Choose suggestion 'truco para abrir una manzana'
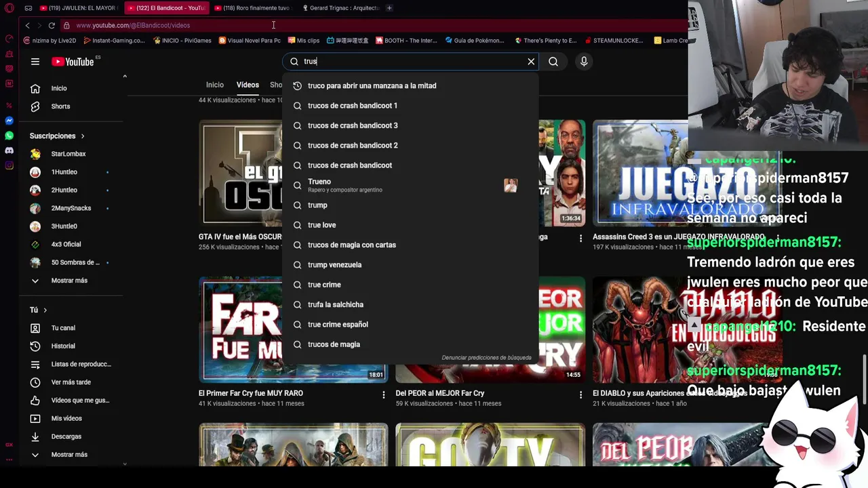The width and height of the screenshot is (868, 488). (410, 86)
